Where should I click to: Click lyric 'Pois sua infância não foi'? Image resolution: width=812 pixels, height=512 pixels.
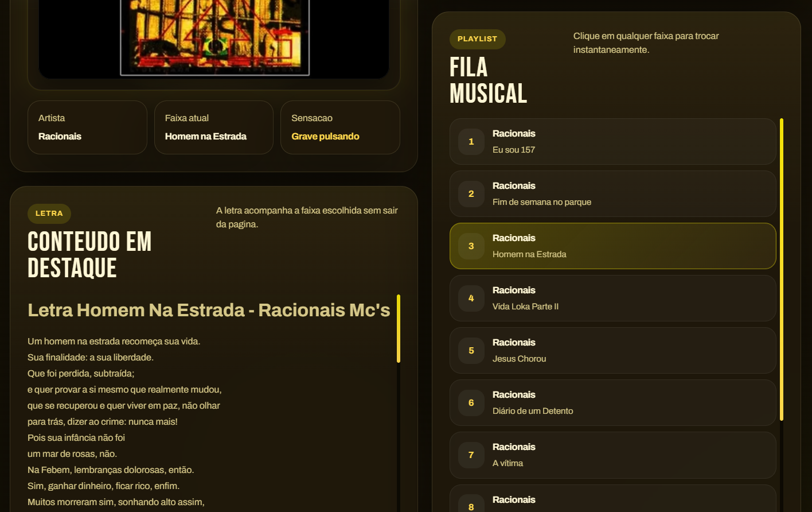pos(76,438)
